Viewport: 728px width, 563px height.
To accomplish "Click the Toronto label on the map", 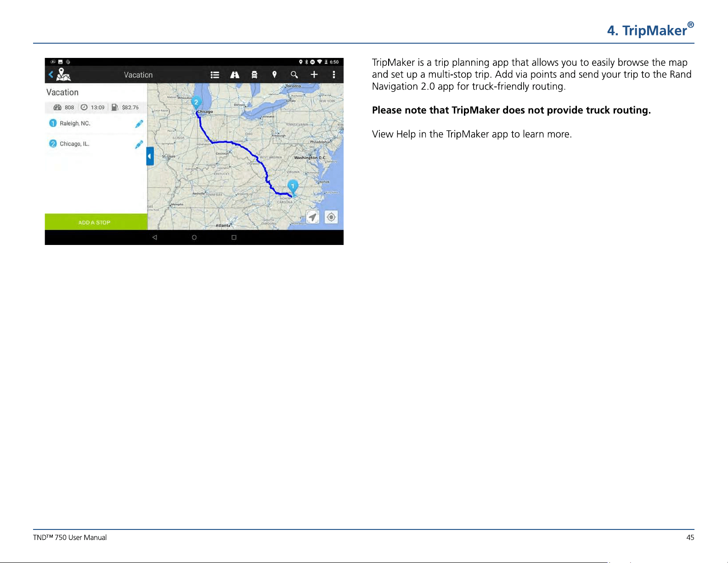I will (293, 86).
